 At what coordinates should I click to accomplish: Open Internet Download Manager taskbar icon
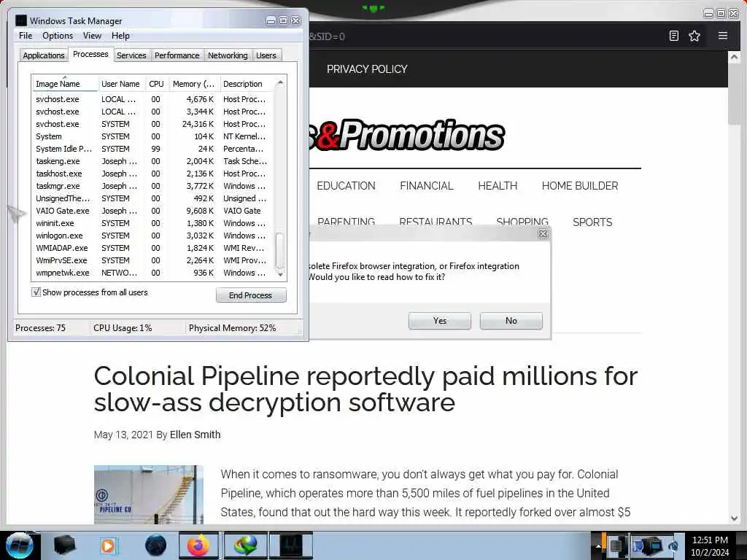(245, 545)
